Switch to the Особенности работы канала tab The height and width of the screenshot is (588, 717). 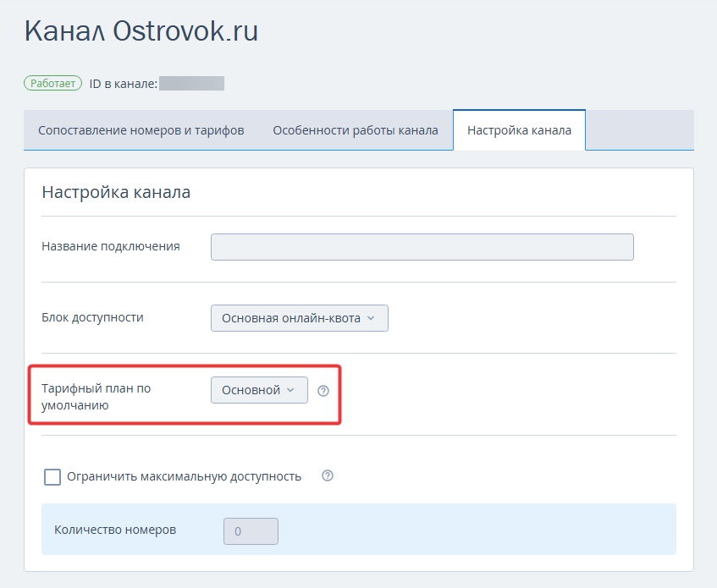356,130
